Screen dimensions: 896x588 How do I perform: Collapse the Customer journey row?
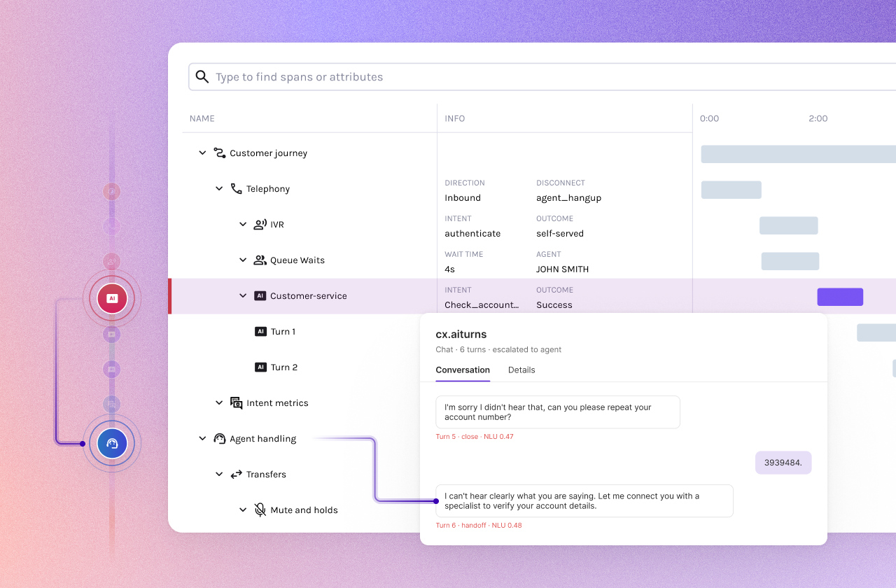point(202,153)
